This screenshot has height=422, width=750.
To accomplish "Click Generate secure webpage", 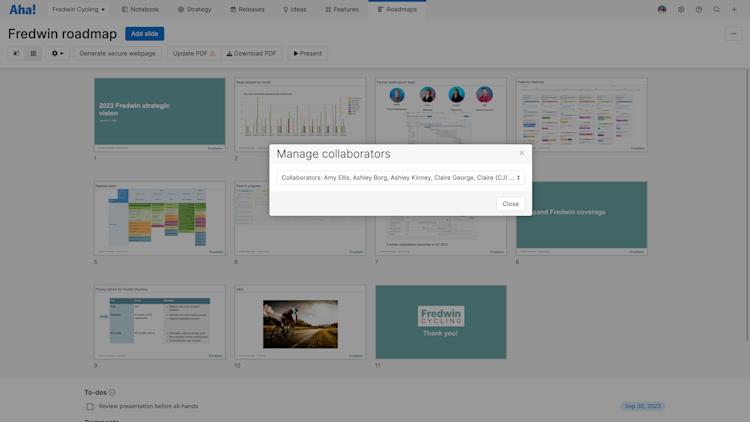I will coord(117,53).
